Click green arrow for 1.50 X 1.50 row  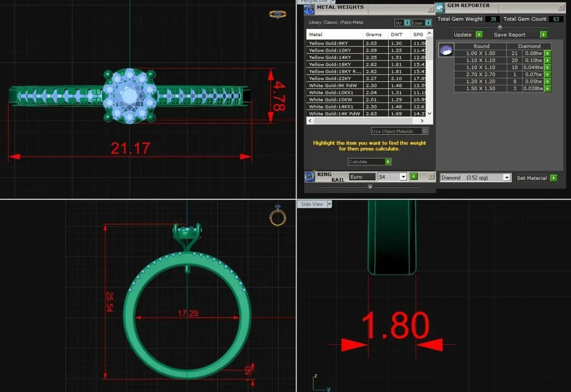coord(548,88)
